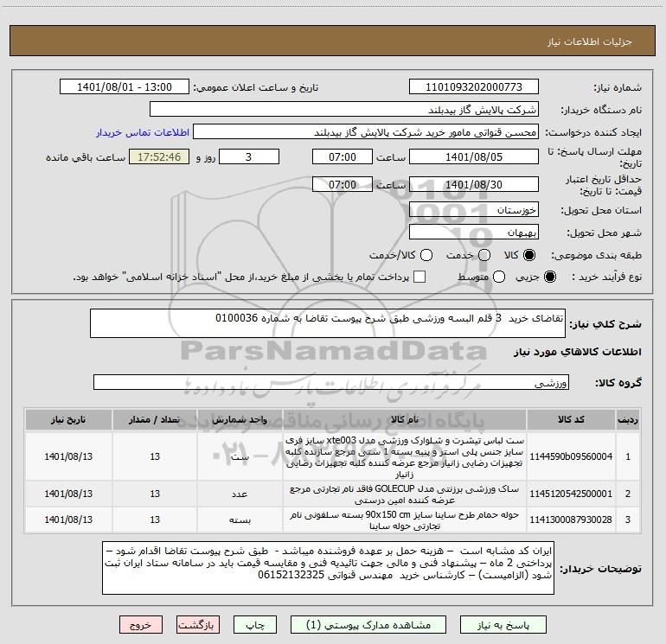Screen dimensions: 666x644
Task: Click the response deadline date 1401/08/05
Action: [474, 156]
